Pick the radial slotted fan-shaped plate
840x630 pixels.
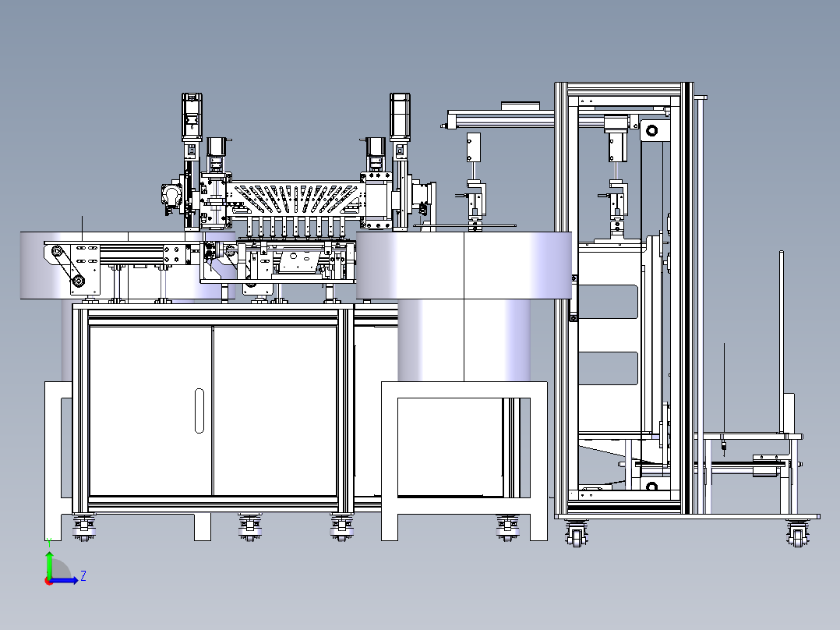[296, 199]
